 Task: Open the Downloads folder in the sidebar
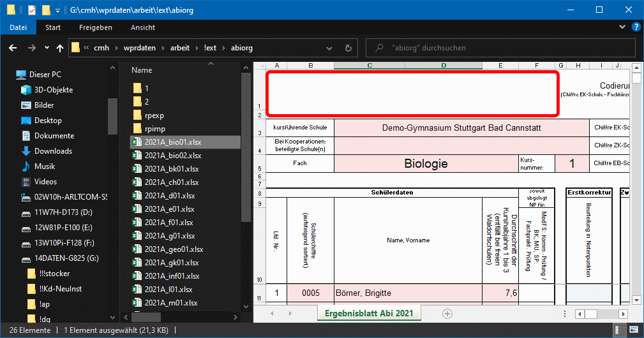54,151
